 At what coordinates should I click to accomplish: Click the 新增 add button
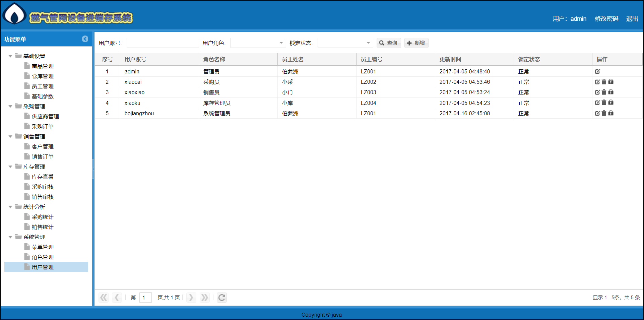click(416, 43)
